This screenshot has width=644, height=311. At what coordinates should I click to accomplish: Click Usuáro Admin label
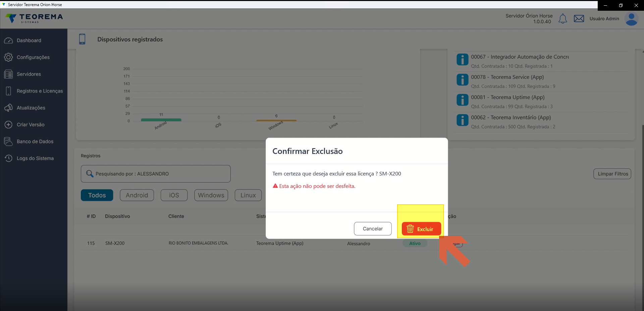[x=604, y=19]
